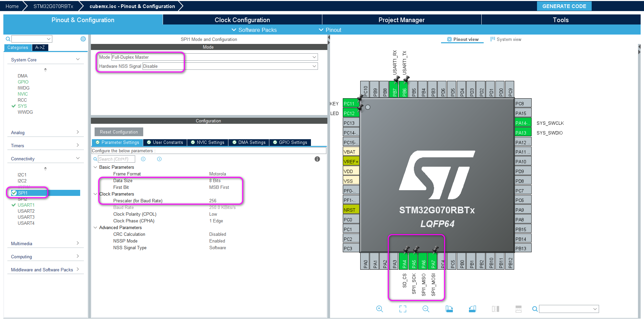Screen dimensions: 644x322
Task: Click the GENERATE CODE button
Action: (x=564, y=6)
